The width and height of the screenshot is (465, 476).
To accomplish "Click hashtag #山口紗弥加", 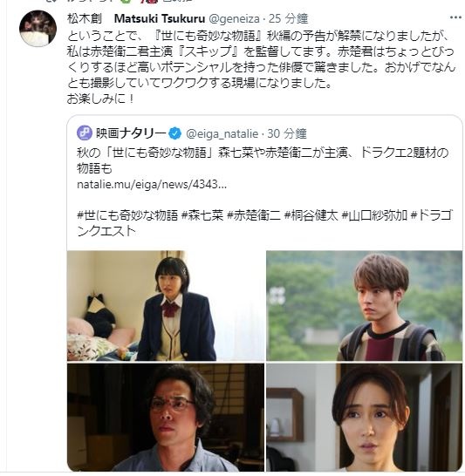I will pyautogui.click(x=374, y=215).
